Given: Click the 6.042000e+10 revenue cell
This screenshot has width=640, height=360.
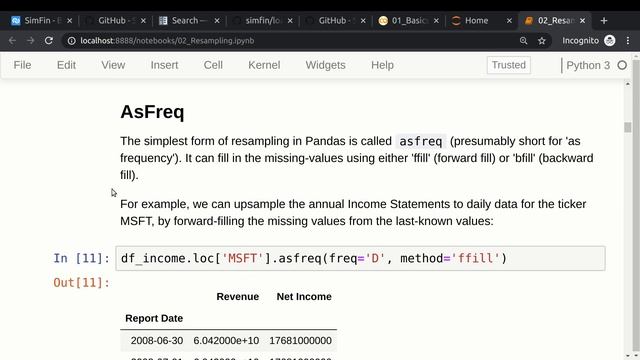Looking at the screenshot, I should [x=226, y=341].
